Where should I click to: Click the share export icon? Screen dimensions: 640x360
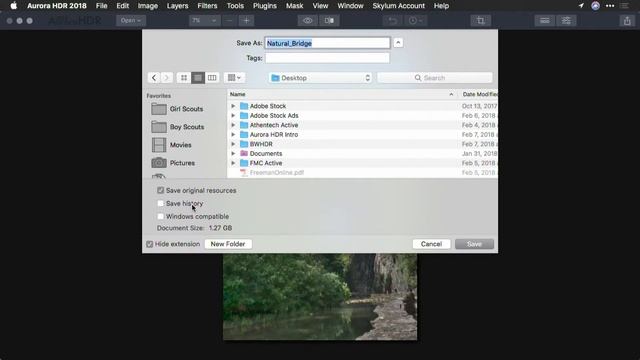coord(627,20)
